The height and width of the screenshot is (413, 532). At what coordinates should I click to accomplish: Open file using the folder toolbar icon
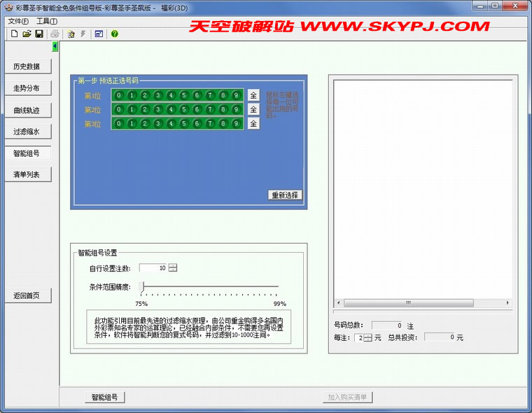click(x=27, y=34)
